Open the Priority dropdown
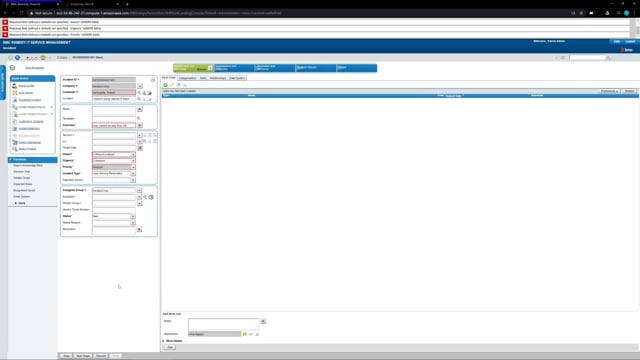The height and width of the screenshot is (360, 640). (133, 167)
